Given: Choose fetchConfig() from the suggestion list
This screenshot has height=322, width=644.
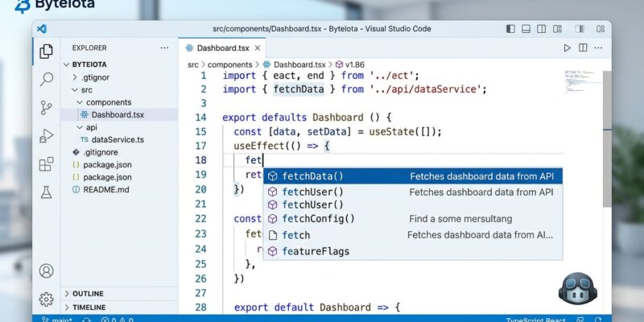Looking at the screenshot, I should pos(318,218).
